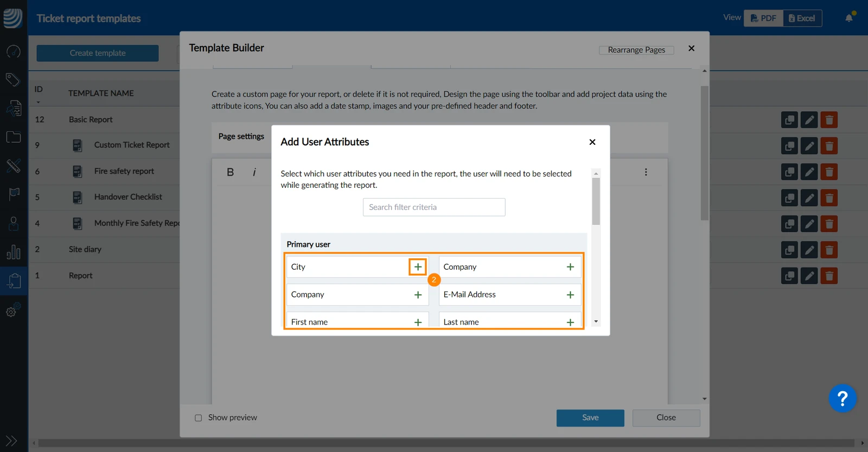Save the template

tap(590, 418)
